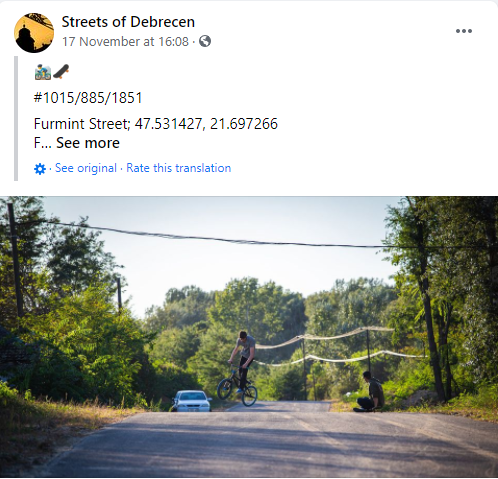
Task: Click the BMX rider in the photo
Action: pyautogui.click(x=243, y=365)
